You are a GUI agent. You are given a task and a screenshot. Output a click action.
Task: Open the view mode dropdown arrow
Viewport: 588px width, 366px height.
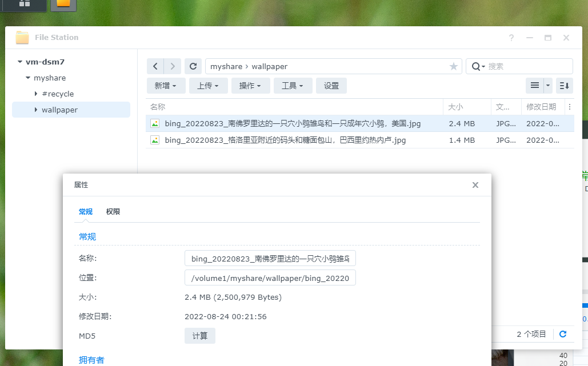[548, 86]
